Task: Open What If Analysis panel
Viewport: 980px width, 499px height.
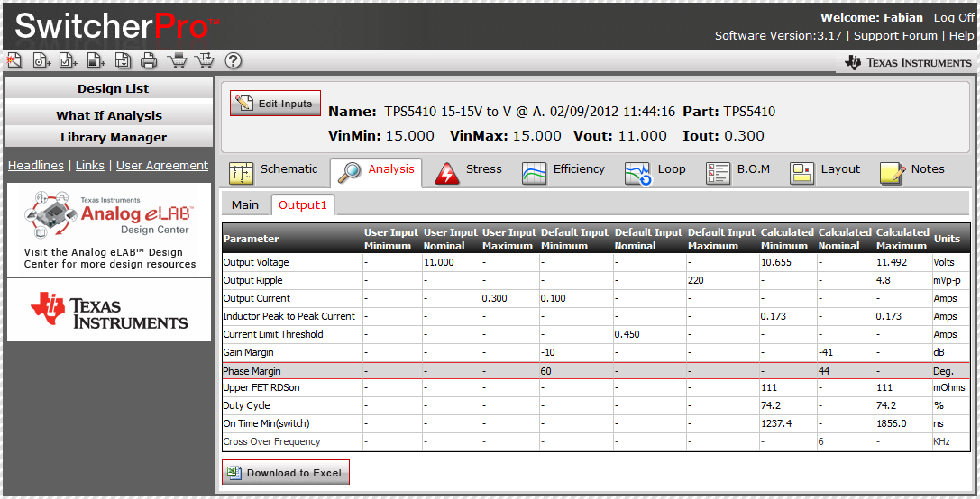Action: click(x=109, y=115)
